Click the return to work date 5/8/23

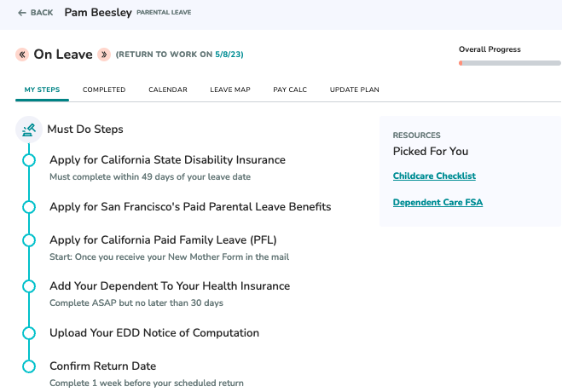pyautogui.click(x=228, y=55)
